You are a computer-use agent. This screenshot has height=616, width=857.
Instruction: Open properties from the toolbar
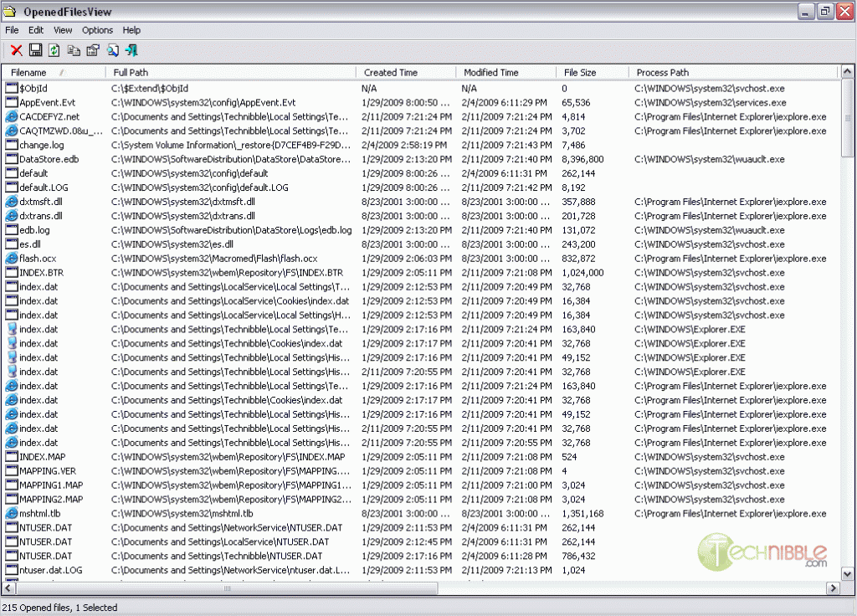[93, 49]
